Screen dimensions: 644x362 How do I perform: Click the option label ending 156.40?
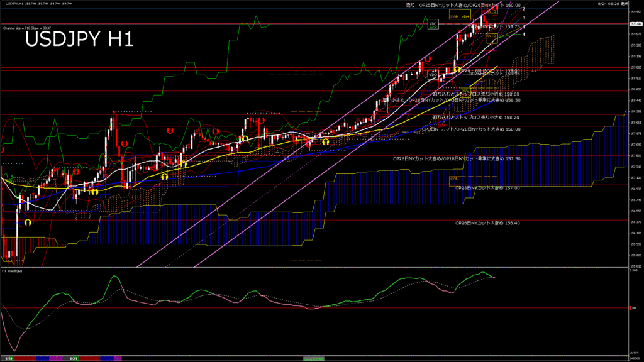click(x=487, y=223)
